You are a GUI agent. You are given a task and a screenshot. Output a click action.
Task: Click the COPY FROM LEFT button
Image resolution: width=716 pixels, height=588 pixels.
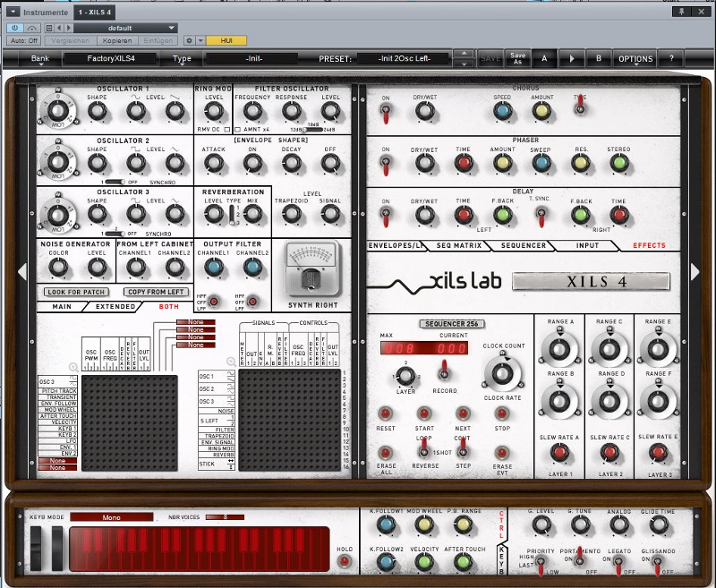tap(156, 292)
